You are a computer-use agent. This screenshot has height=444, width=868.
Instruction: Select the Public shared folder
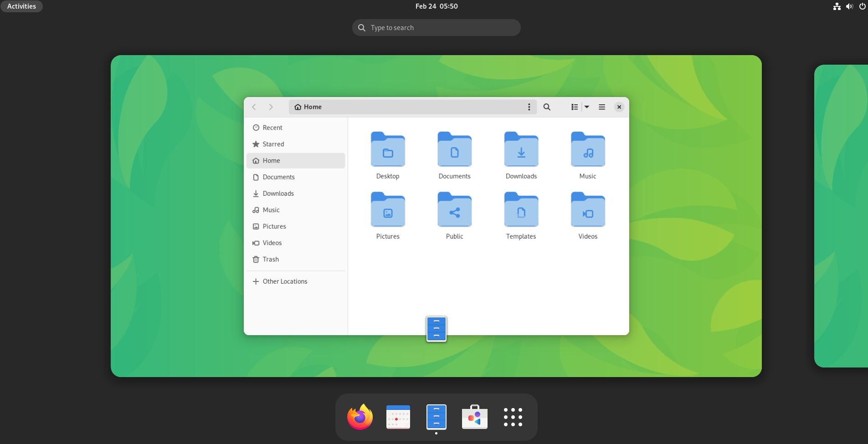point(454,210)
